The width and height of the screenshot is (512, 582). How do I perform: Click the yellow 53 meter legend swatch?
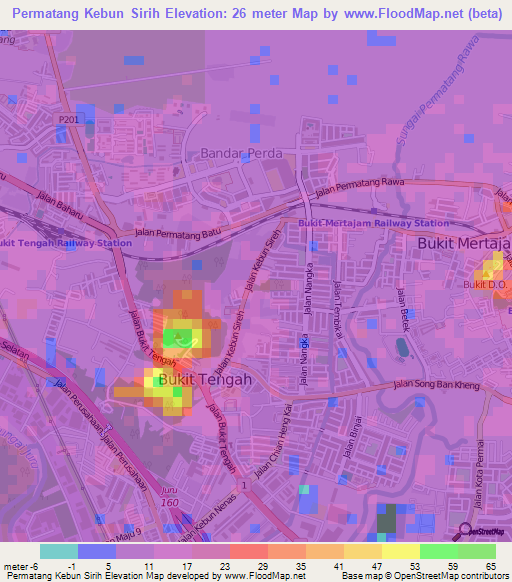[401, 551]
